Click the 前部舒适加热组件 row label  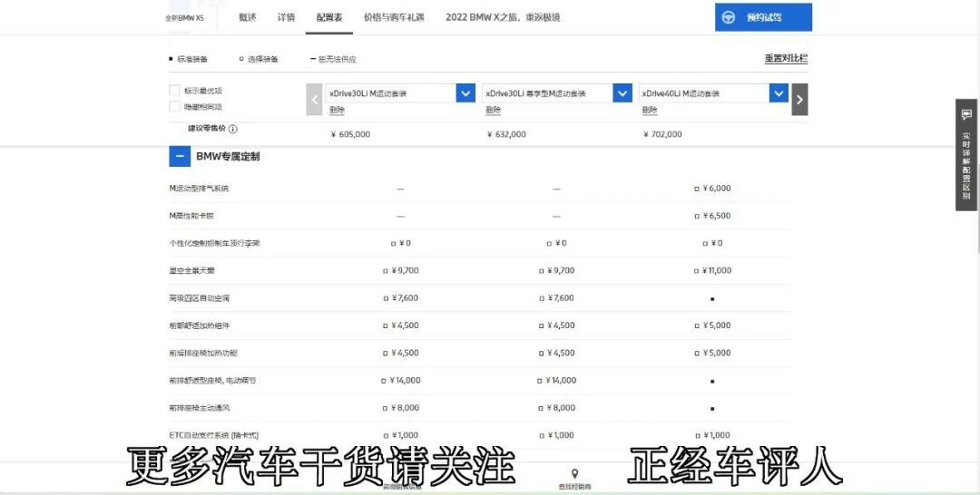pos(199,325)
